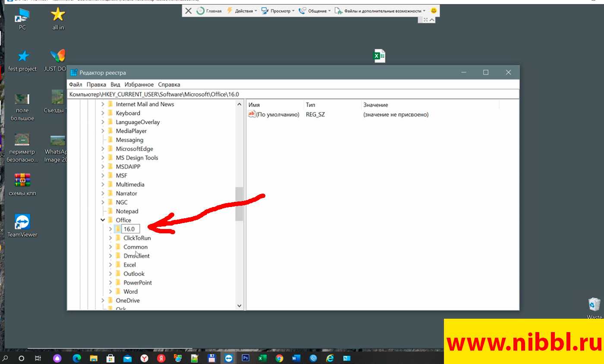Click the Recycle Bin desktop icon

point(594,304)
